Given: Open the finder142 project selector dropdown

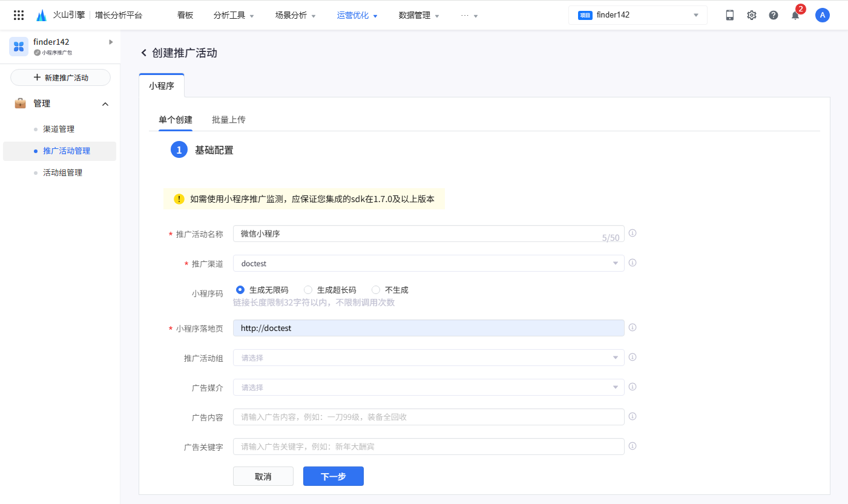Looking at the screenshot, I should pyautogui.click(x=637, y=15).
